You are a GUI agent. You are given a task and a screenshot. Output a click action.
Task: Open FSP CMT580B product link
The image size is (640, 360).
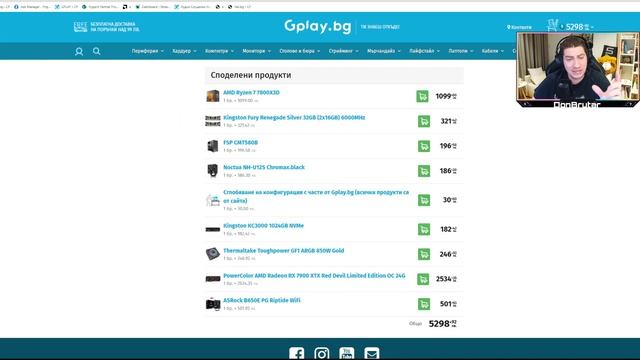240,142
